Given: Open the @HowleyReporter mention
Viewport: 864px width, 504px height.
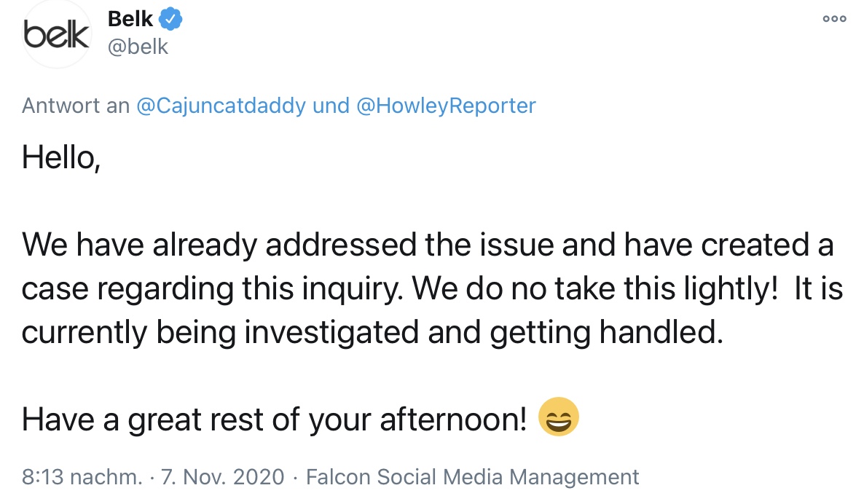Looking at the screenshot, I should [446, 106].
